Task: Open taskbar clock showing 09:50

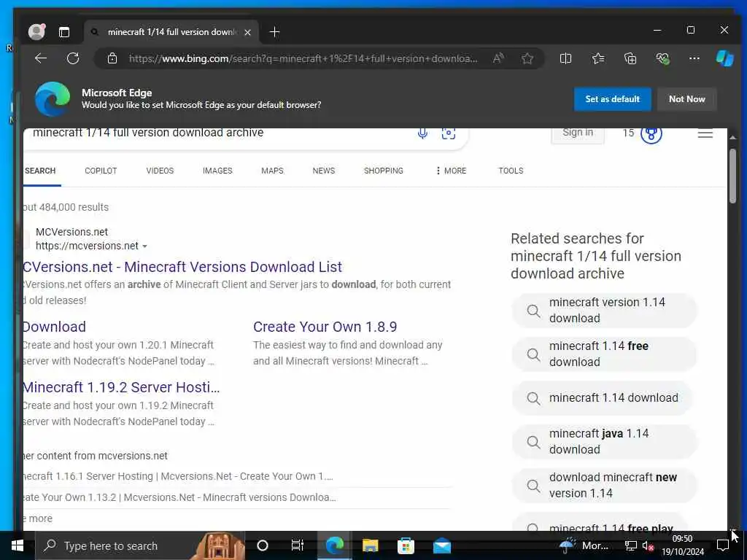Action: click(x=682, y=545)
